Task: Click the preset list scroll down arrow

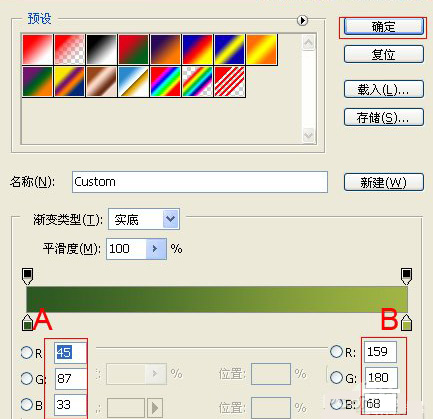Action: pyautogui.click(x=309, y=135)
